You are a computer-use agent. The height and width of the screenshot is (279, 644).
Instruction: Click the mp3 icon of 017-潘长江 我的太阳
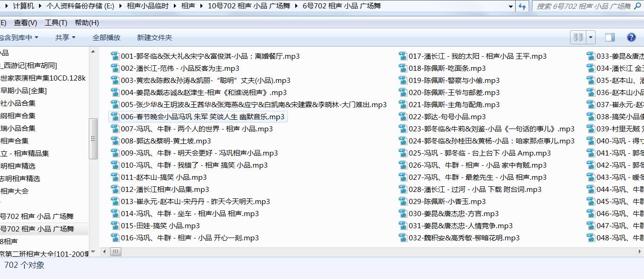point(403,56)
